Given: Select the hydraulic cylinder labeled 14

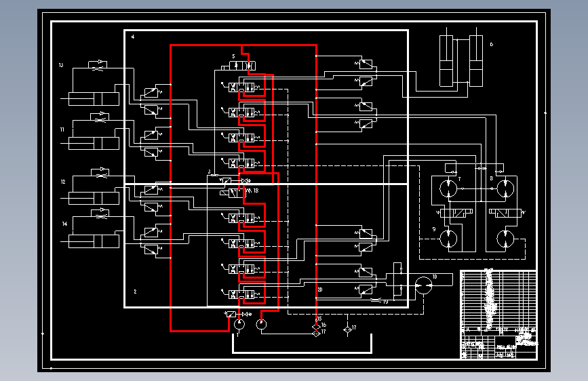Looking at the screenshot, I should [x=94, y=241].
